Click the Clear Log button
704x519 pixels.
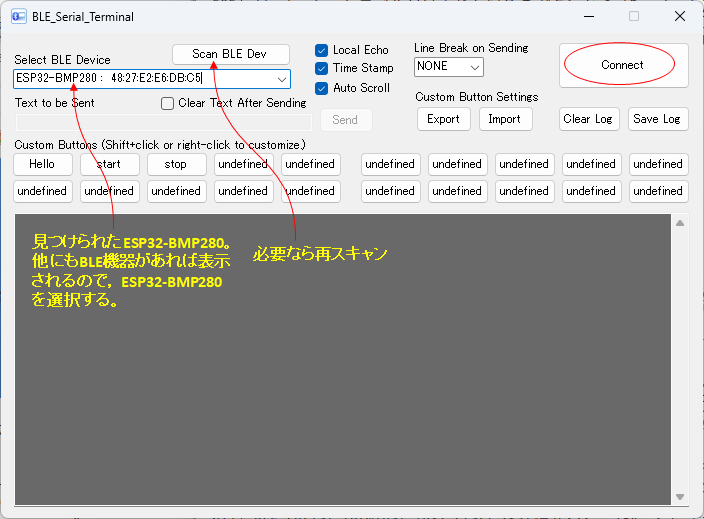click(587, 119)
